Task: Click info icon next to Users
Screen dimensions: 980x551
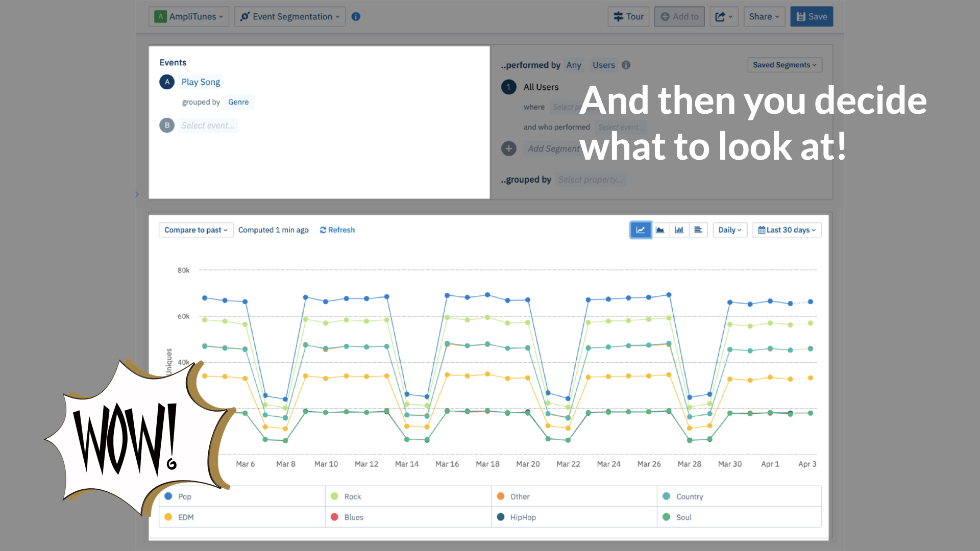Action: coord(626,65)
